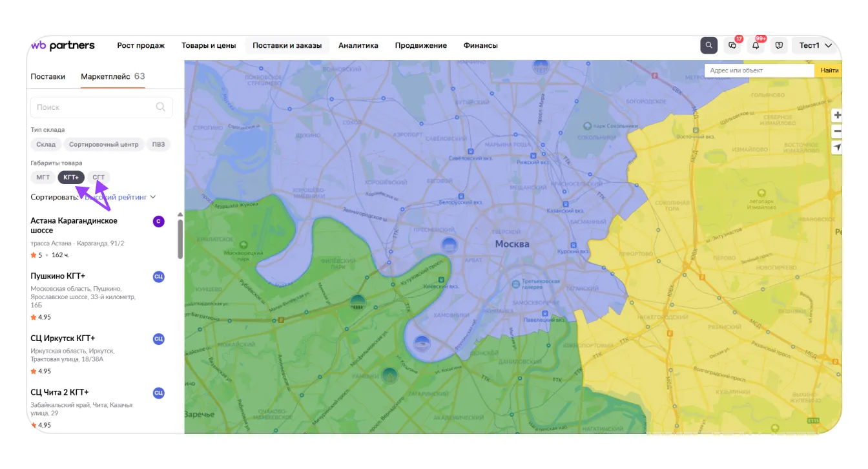Open the Товары и цены menu

[209, 45]
